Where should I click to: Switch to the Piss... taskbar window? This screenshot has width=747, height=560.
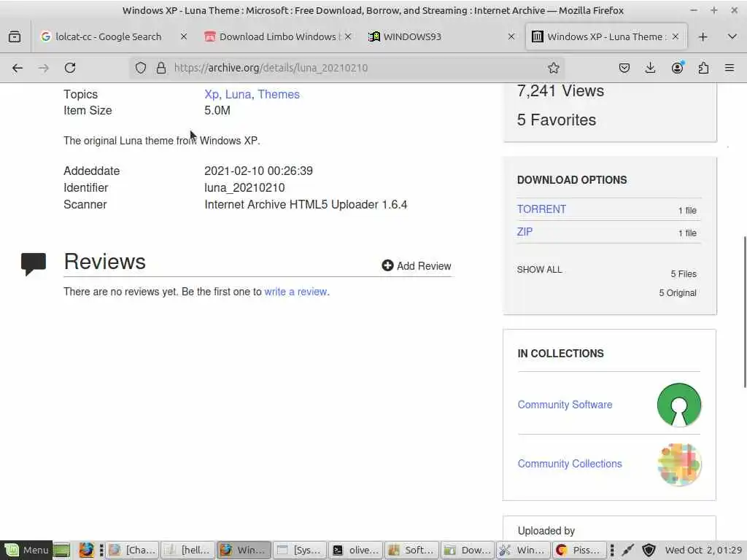(x=579, y=550)
